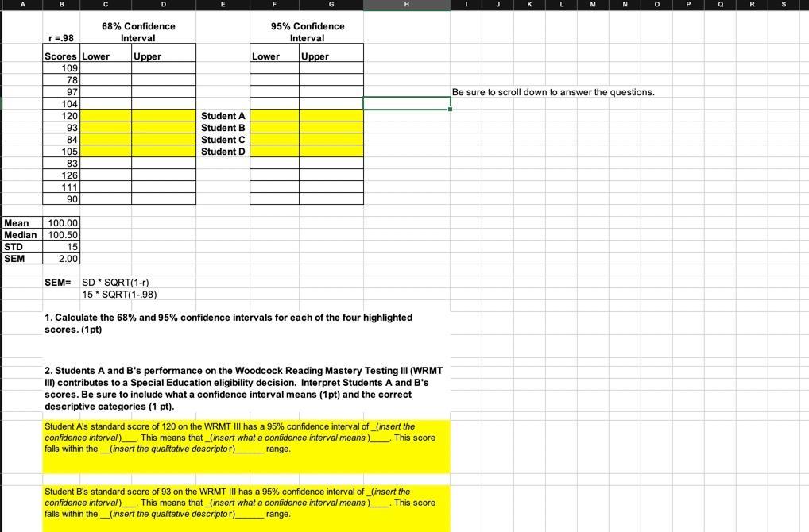
Task: Click question 1 about confidence intervals
Action: [228, 323]
